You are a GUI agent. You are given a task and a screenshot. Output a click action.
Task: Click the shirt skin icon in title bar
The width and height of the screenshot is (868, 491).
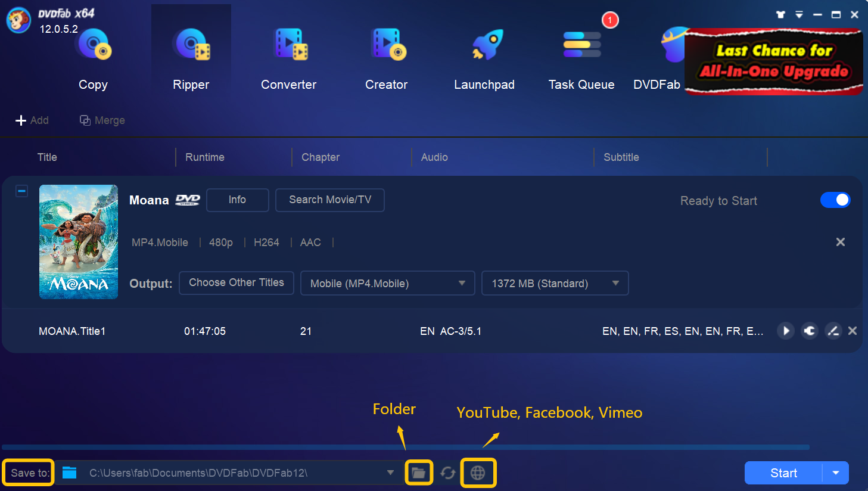pyautogui.click(x=780, y=14)
